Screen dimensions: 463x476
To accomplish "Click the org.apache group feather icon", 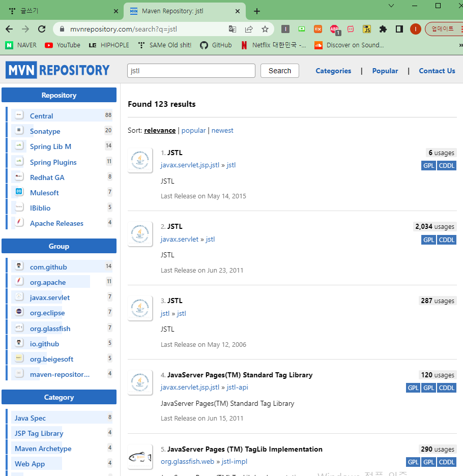I will point(19,281).
